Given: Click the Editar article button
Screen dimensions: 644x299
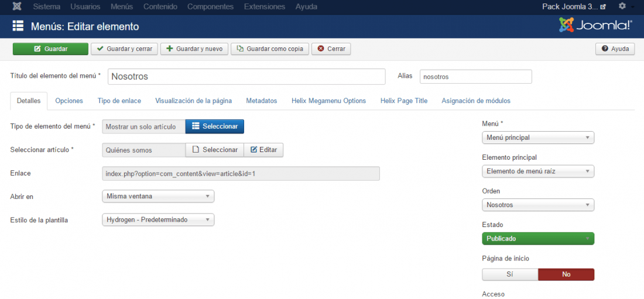Looking at the screenshot, I should 263,150.
